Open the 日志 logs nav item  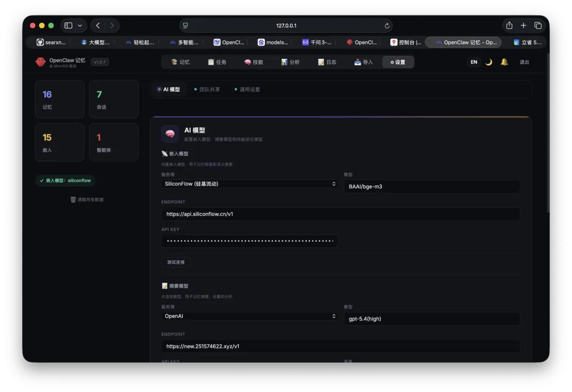[327, 62]
